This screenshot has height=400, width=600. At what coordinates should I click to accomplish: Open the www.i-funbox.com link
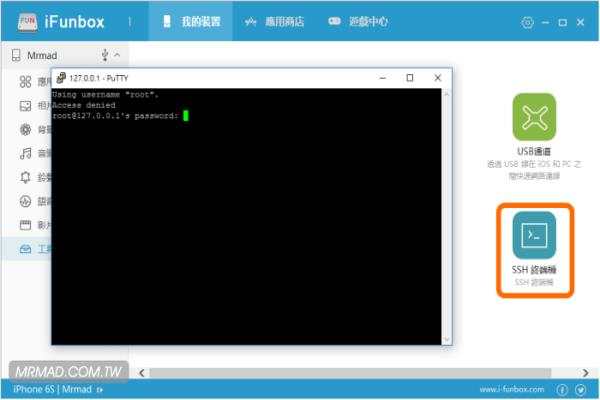[x=512, y=389]
